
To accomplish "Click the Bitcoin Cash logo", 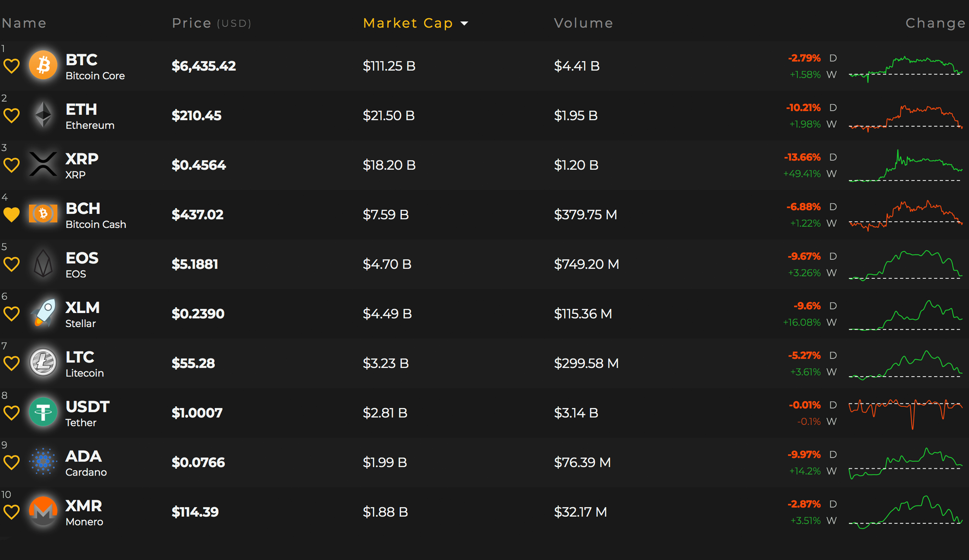I will (43, 213).
